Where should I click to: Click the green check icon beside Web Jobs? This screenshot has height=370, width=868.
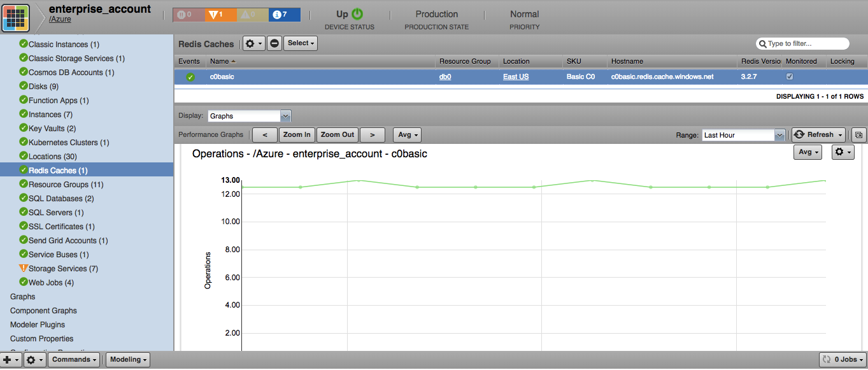pos(24,282)
